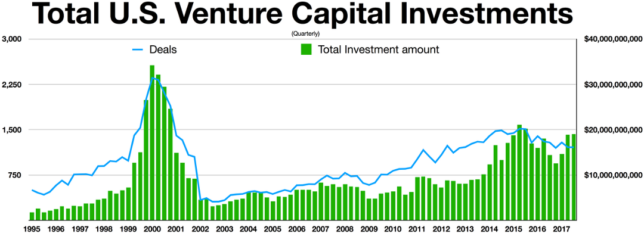Click the $40,000,000,000 right axis label
Viewport: 644px width, 233px height.
click(612, 39)
